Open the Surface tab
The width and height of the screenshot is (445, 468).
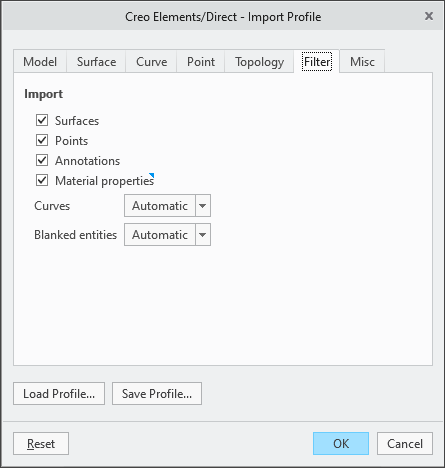pyautogui.click(x=96, y=61)
